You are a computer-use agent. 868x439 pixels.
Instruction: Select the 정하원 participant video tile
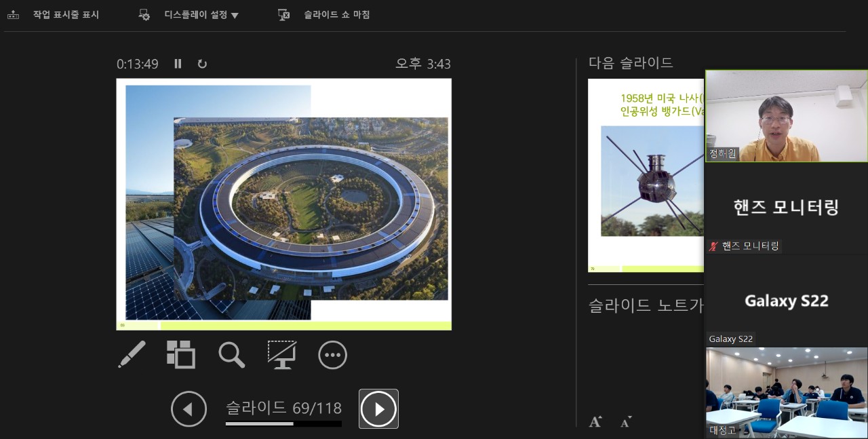coord(787,116)
